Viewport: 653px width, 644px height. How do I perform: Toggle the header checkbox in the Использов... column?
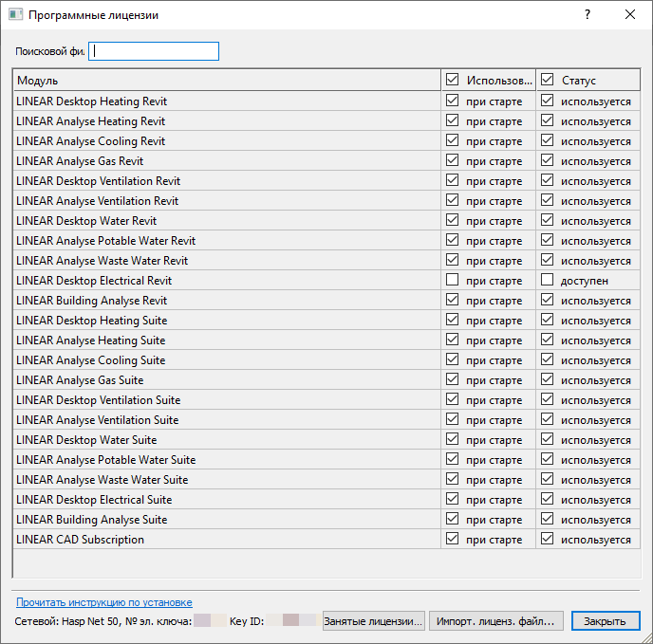pos(452,80)
